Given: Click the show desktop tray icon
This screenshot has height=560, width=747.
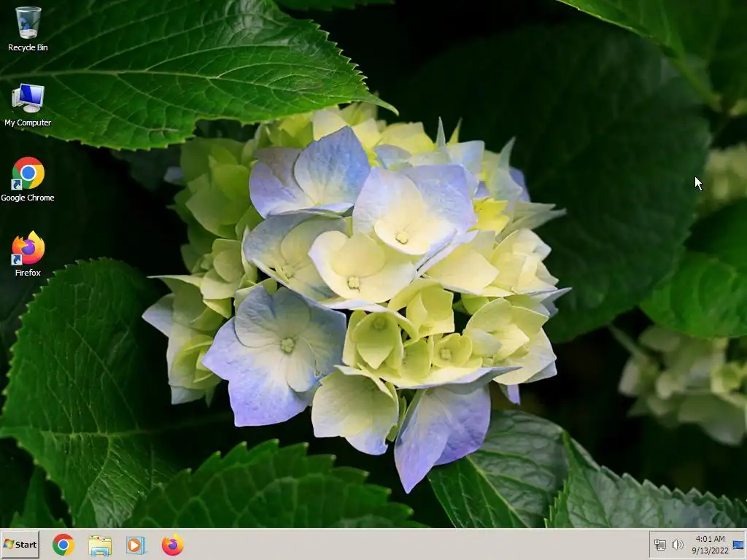Looking at the screenshot, I should (738, 545).
